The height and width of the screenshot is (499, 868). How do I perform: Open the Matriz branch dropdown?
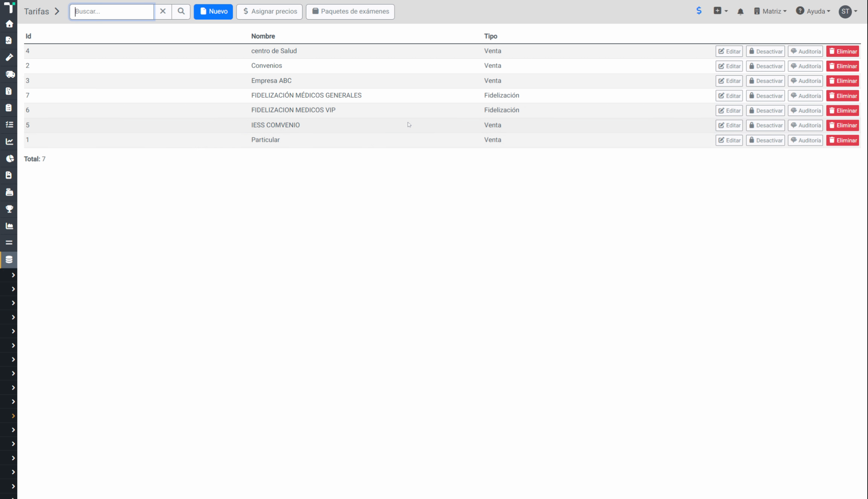pyautogui.click(x=770, y=11)
